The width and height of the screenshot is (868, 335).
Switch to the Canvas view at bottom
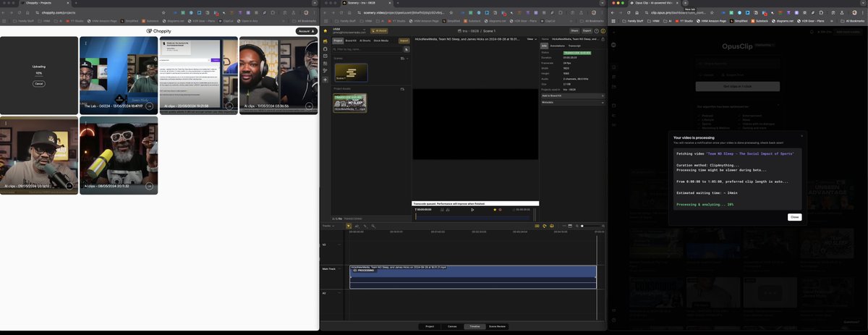452,326
